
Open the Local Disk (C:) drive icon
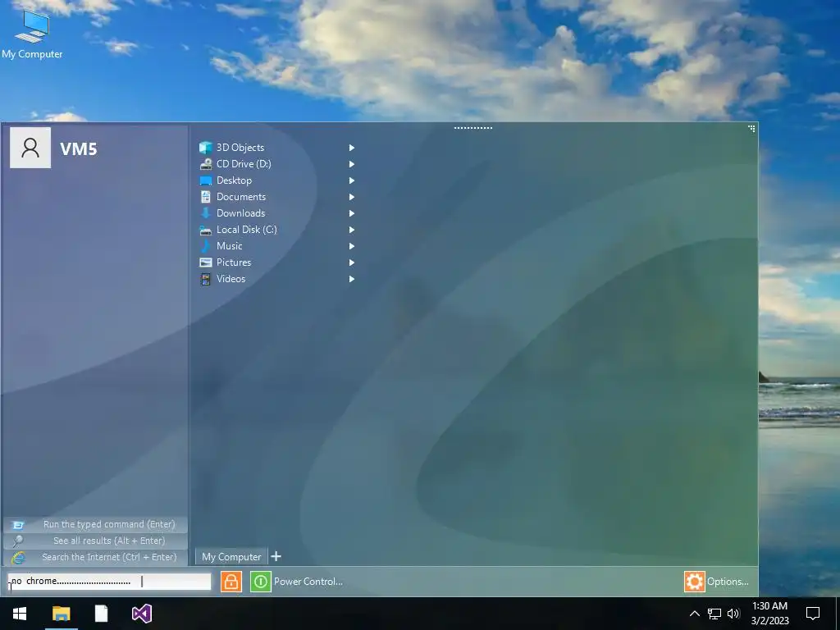point(206,230)
